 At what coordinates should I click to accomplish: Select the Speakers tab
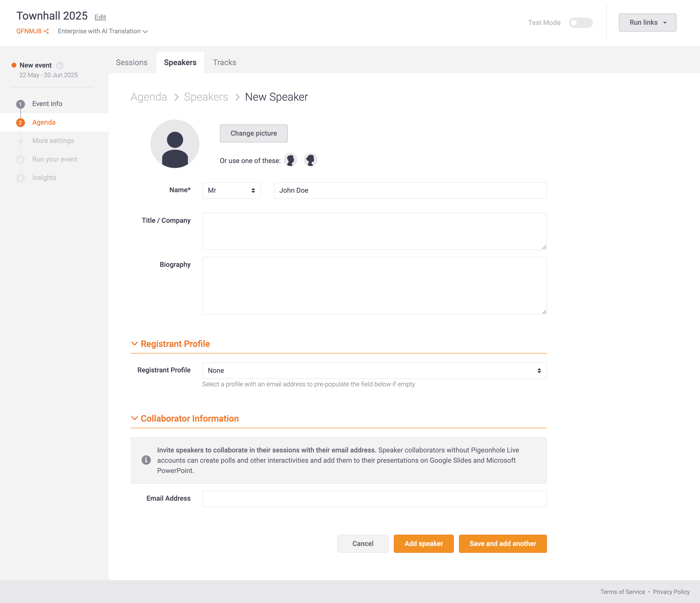180,62
